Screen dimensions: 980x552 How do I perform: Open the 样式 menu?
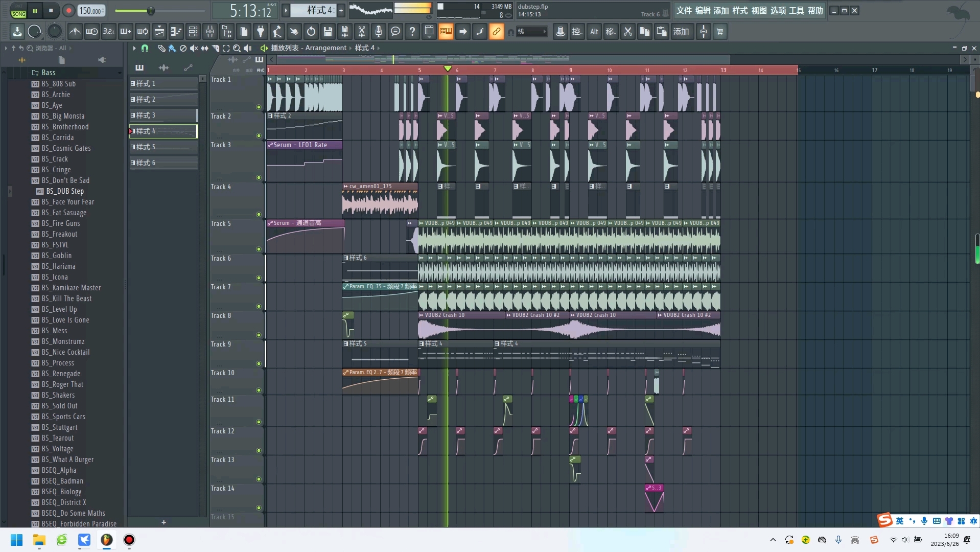[740, 10]
